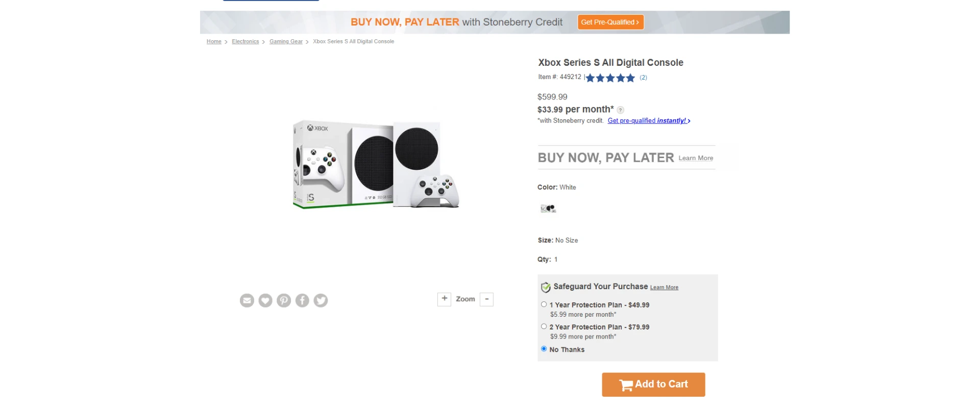This screenshot has width=980, height=408.
Task: Select the 2 Year Protection Plan
Action: [x=544, y=326]
